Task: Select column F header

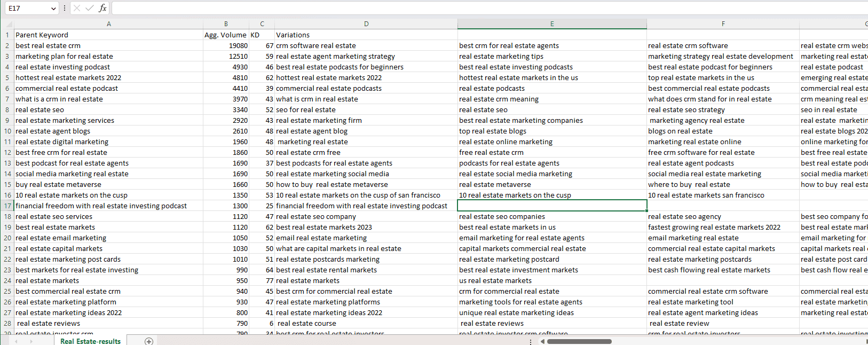Action: (x=723, y=24)
